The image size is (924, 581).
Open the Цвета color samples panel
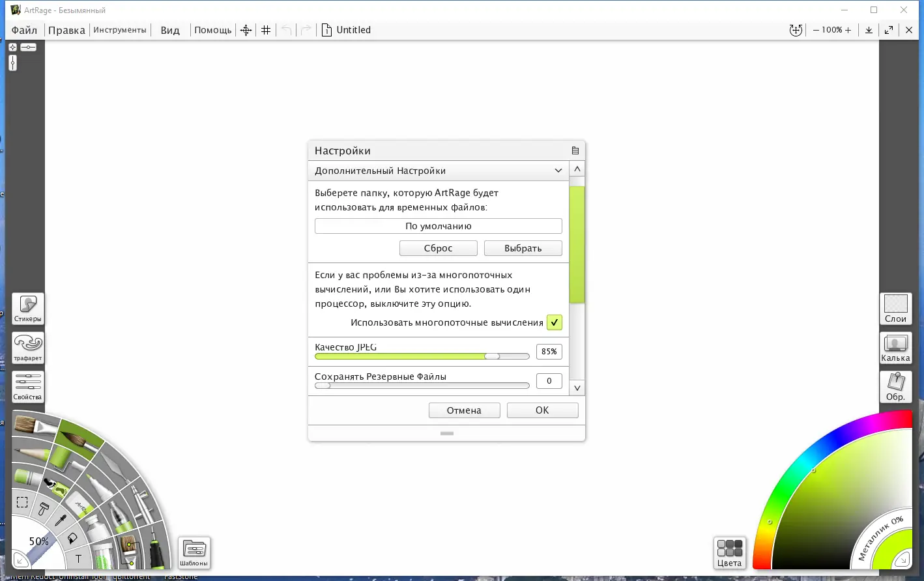point(730,553)
